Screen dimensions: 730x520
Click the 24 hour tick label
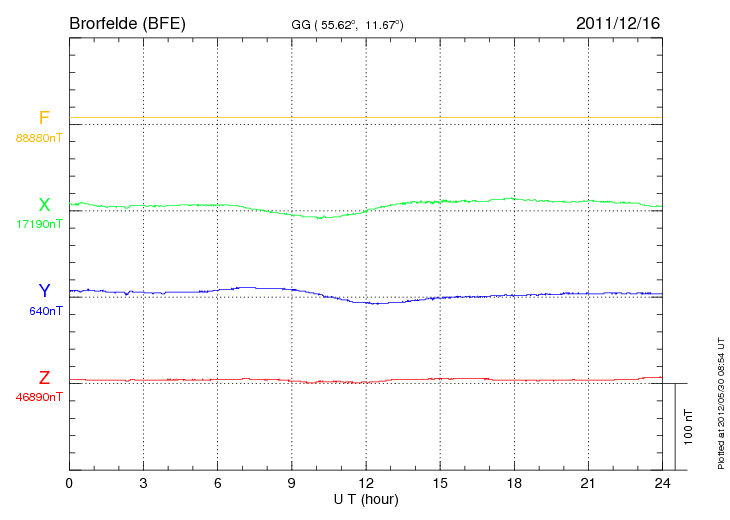pos(662,484)
